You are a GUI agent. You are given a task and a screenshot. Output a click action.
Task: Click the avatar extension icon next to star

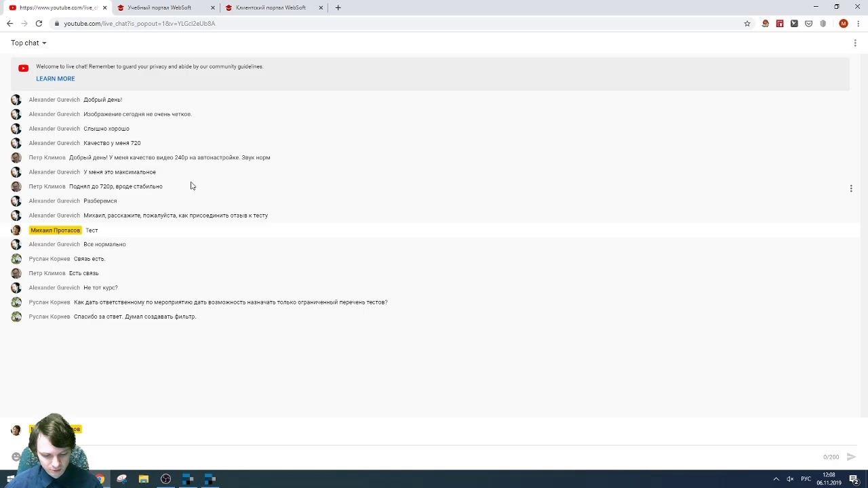(766, 23)
